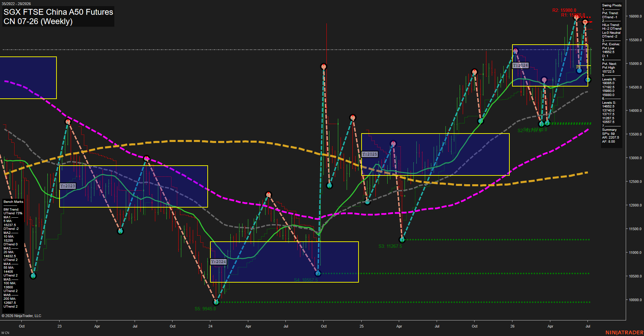Viewport: 644px width, 336px height.
Task: Select the Y:2024 yearly box label
Action: (x=218, y=262)
